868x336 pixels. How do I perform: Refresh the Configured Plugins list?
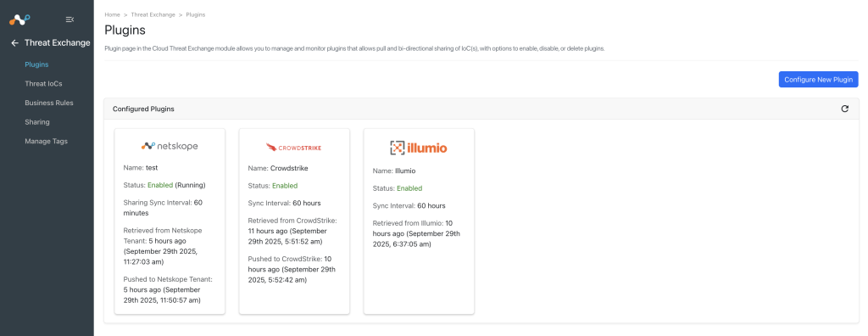click(x=845, y=109)
